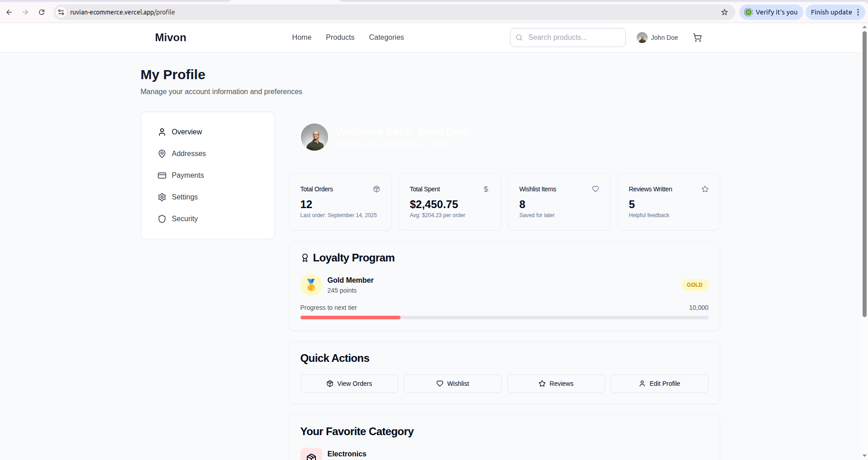The width and height of the screenshot is (868, 460).
Task: Click the Total Orders package icon
Action: point(377,189)
